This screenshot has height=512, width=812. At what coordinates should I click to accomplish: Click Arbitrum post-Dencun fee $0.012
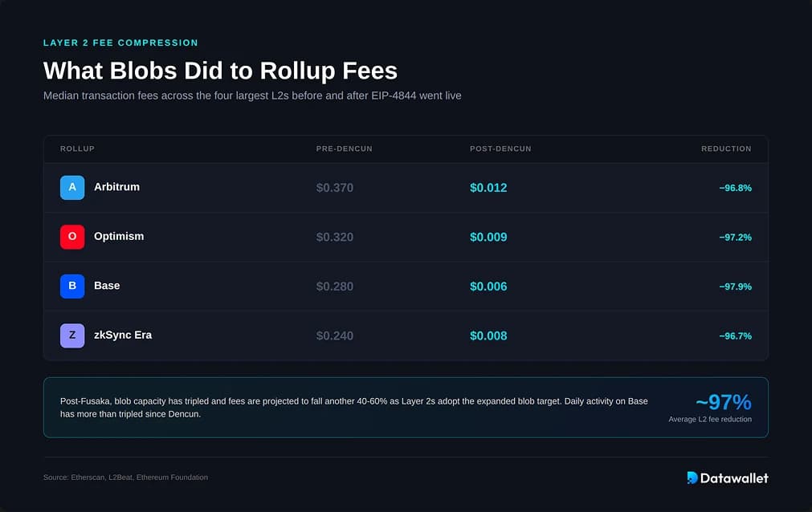[x=488, y=188]
